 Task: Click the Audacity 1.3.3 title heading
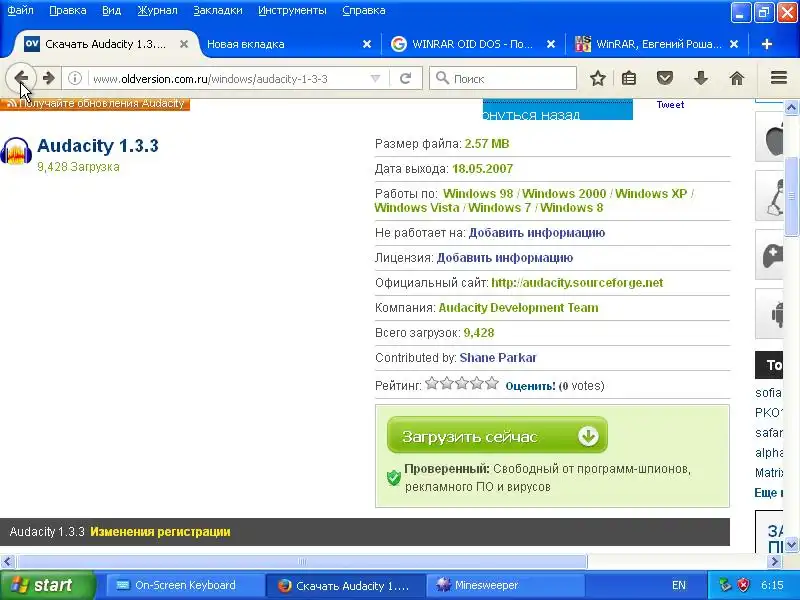[x=98, y=145]
